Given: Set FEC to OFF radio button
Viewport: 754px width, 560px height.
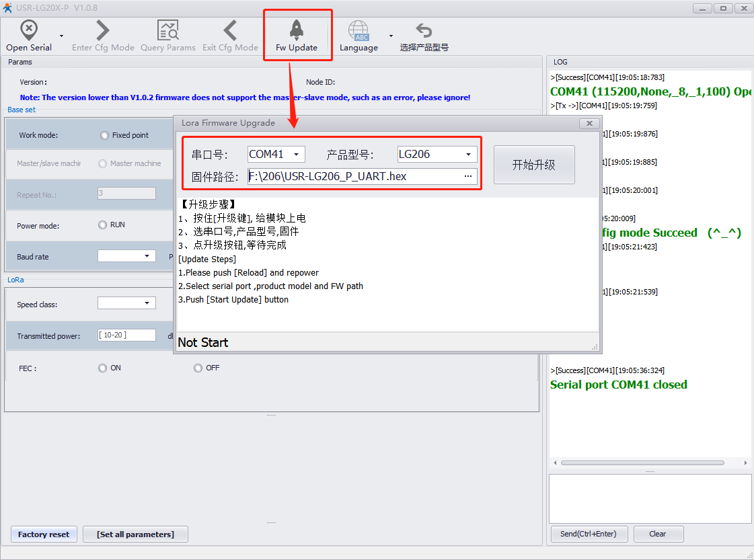Looking at the screenshot, I should pos(198,368).
